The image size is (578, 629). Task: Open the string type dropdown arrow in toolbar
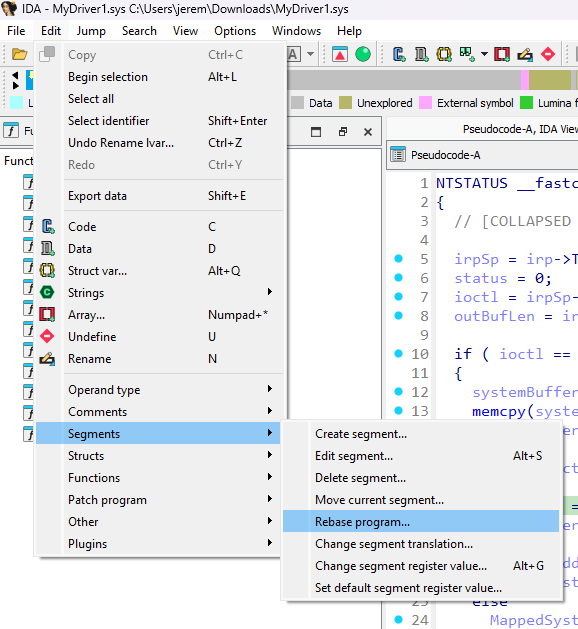tap(484, 54)
